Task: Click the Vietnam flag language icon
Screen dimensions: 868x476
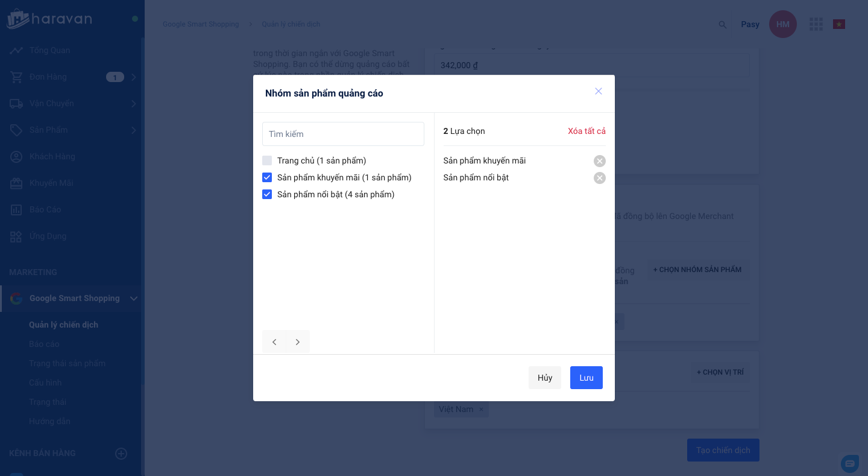Action: [x=838, y=24]
